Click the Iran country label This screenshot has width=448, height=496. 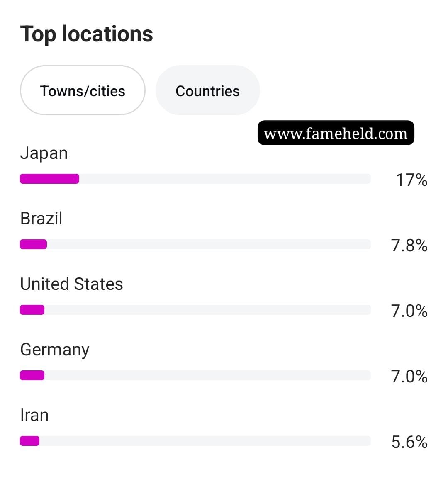pos(34,415)
